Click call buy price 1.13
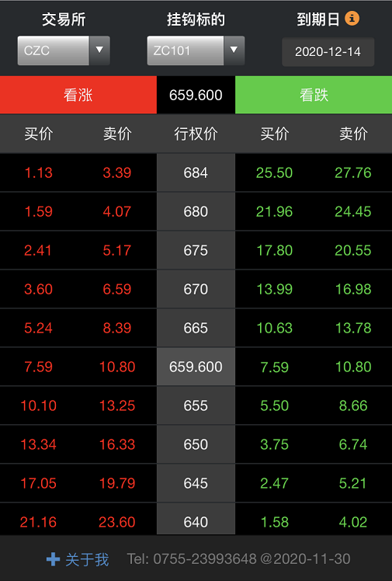This screenshot has height=581, width=392. [39, 172]
